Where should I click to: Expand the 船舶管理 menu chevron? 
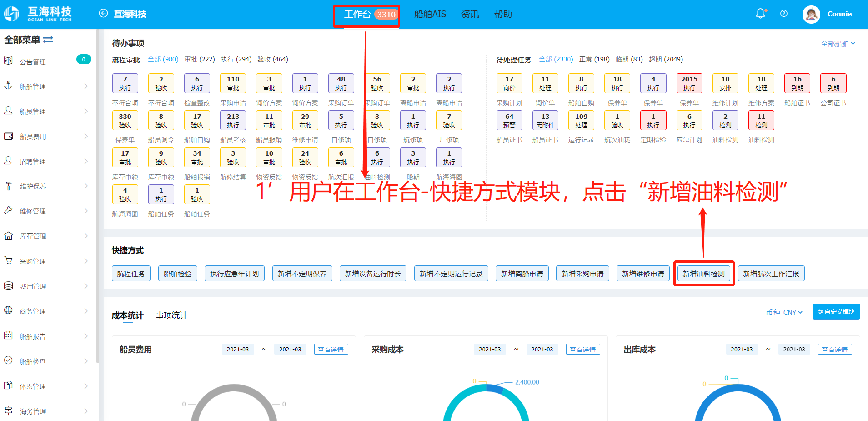(86, 86)
